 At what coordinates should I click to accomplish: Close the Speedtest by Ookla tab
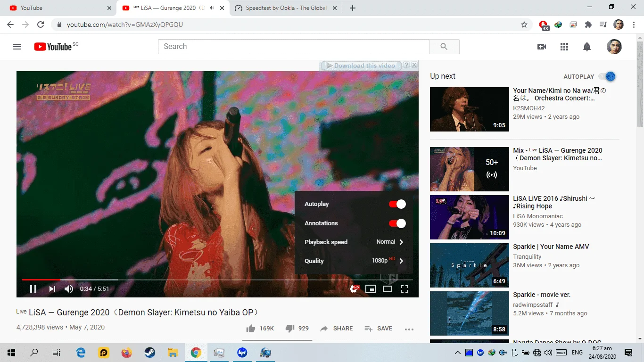pyautogui.click(x=334, y=8)
